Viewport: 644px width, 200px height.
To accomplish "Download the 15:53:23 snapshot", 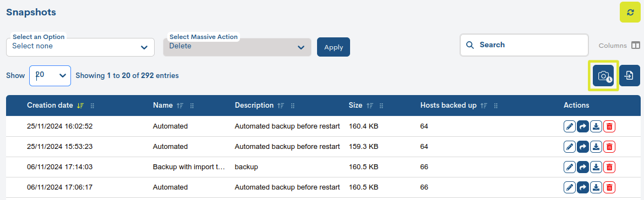I will coord(596,146).
